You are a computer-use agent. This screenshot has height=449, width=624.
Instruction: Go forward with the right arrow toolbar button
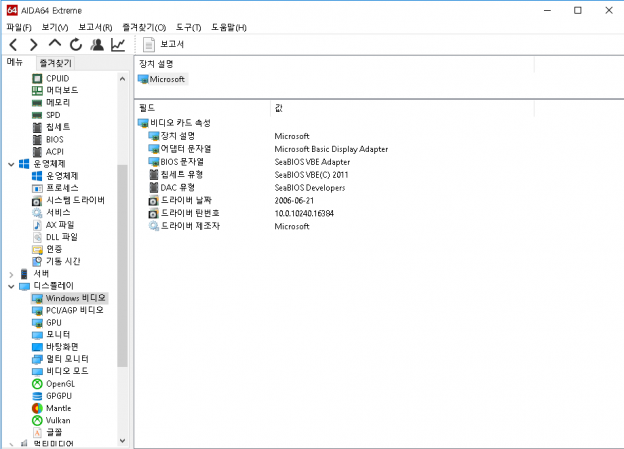pyautogui.click(x=34, y=45)
